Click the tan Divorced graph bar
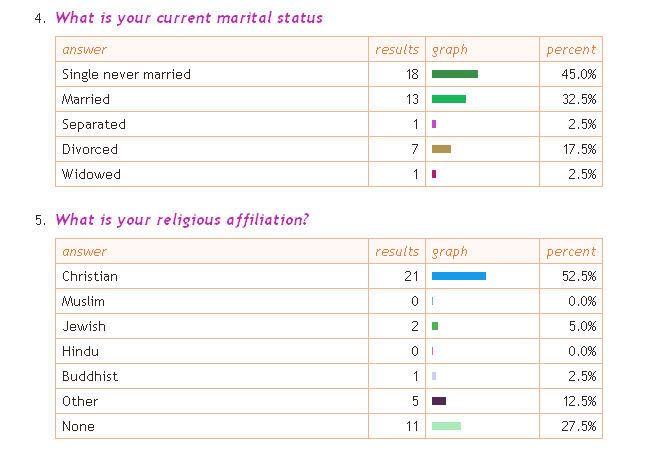 coord(441,149)
